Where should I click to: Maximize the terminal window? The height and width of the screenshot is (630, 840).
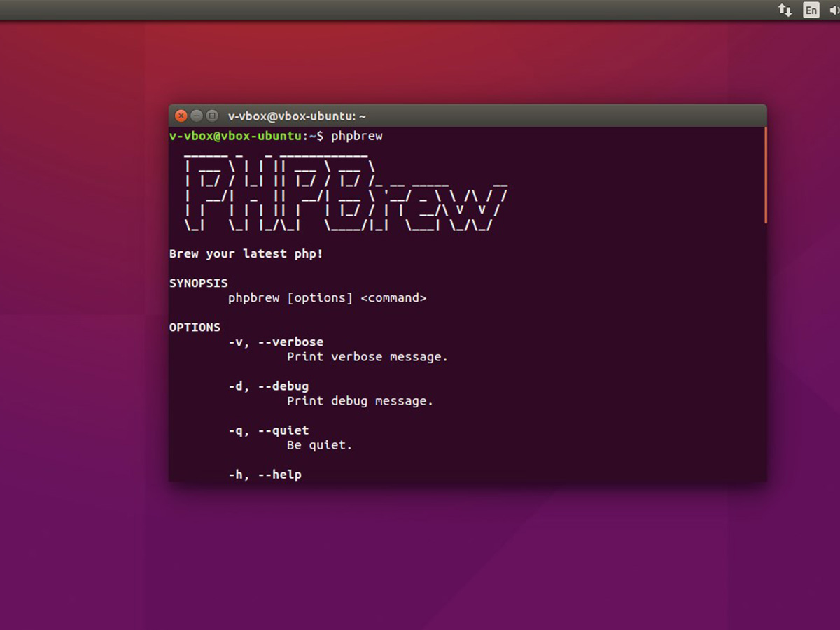pos(211,115)
